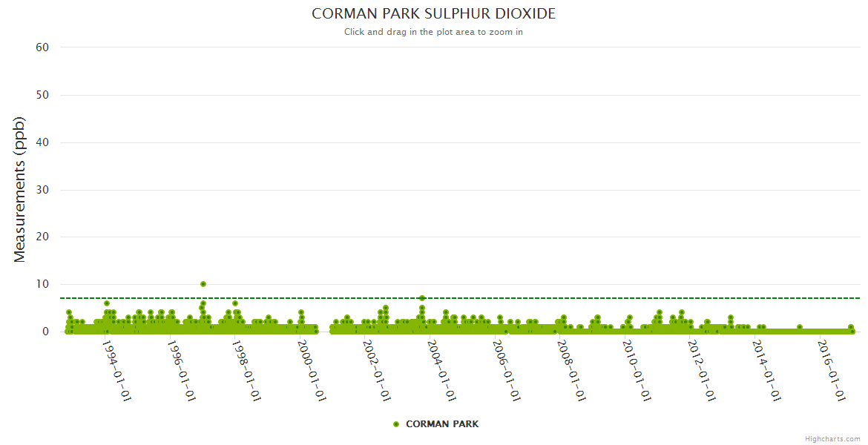Viewport: 868px width, 445px height.
Task: Click the 30 y-axis tick label
Action: coord(42,190)
